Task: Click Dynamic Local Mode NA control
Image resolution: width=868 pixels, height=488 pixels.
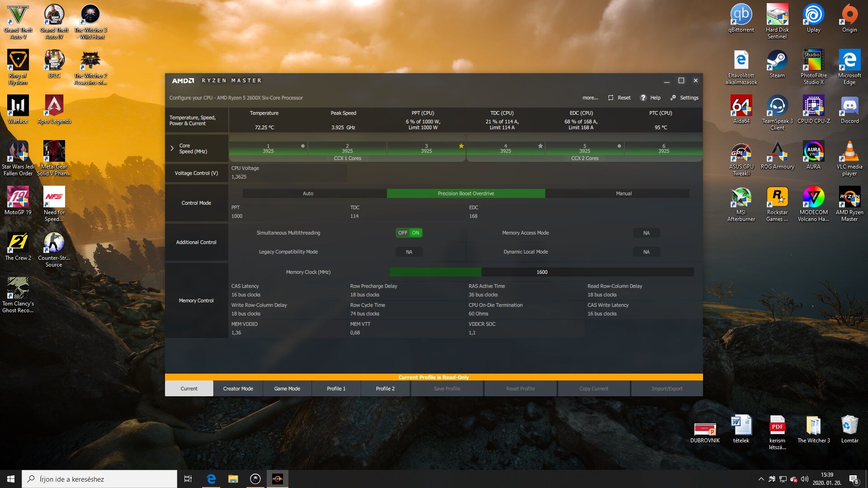Action: coord(646,252)
